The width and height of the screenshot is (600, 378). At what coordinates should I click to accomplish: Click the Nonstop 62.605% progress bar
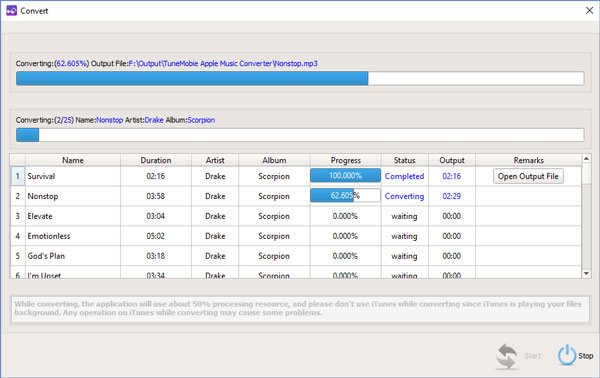pos(345,196)
